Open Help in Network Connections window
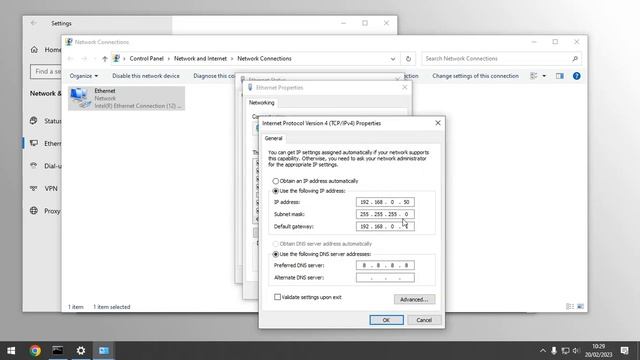 [576, 76]
